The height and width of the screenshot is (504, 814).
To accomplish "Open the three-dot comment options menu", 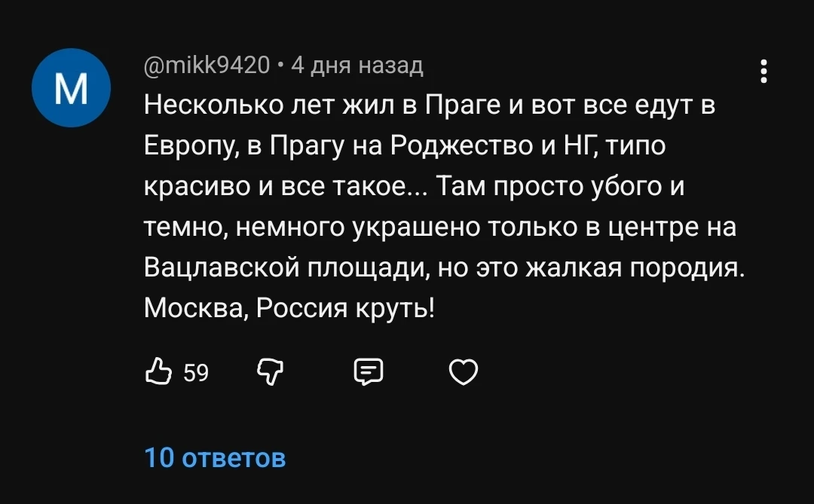I will (x=764, y=71).
